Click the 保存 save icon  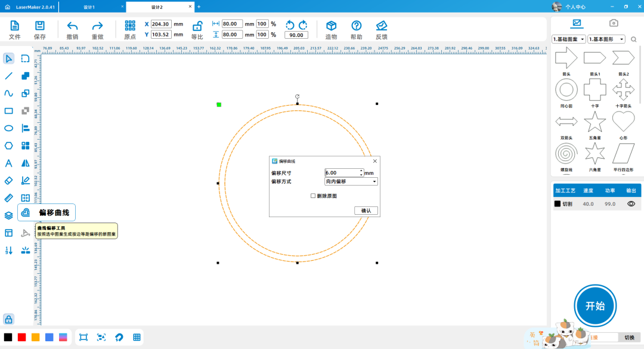pyautogui.click(x=40, y=26)
